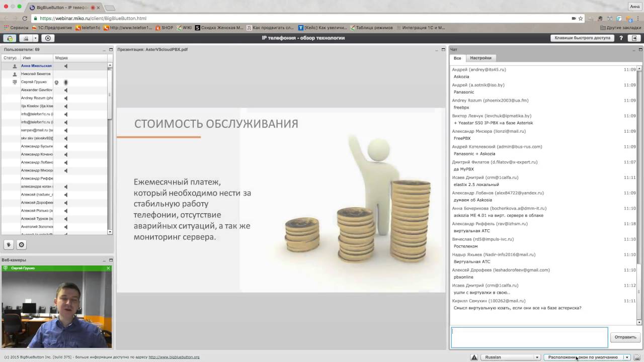Maximize the Веб-камеры panel

[111, 260]
